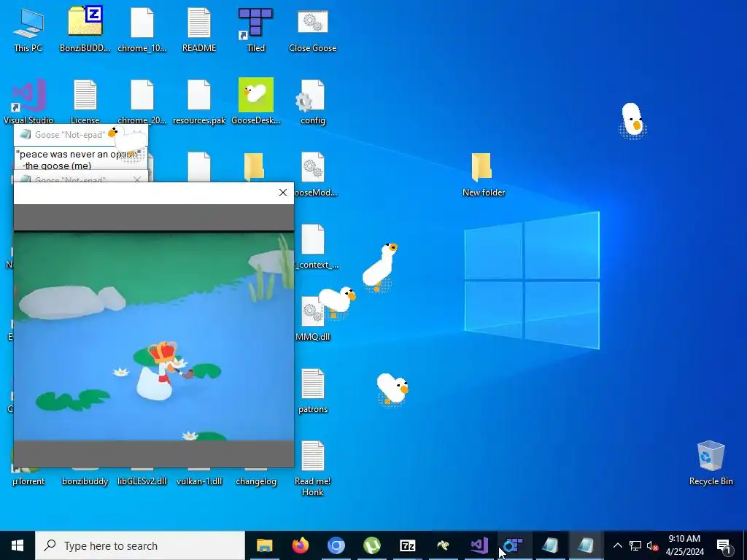The width and height of the screenshot is (747, 560).
Task: Select the License text file icon
Action: [85, 101]
